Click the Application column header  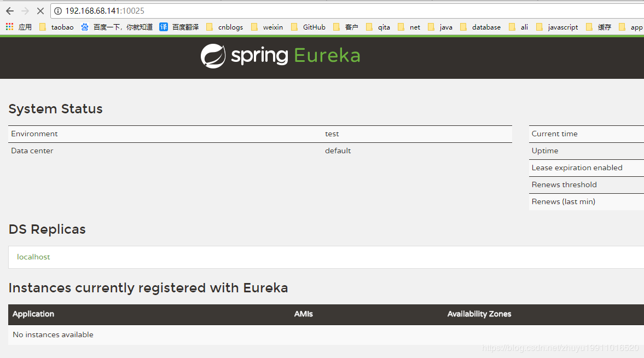tap(33, 314)
